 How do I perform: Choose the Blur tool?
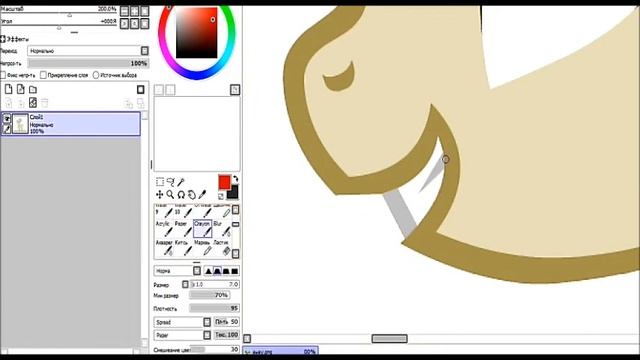pos(222,229)
